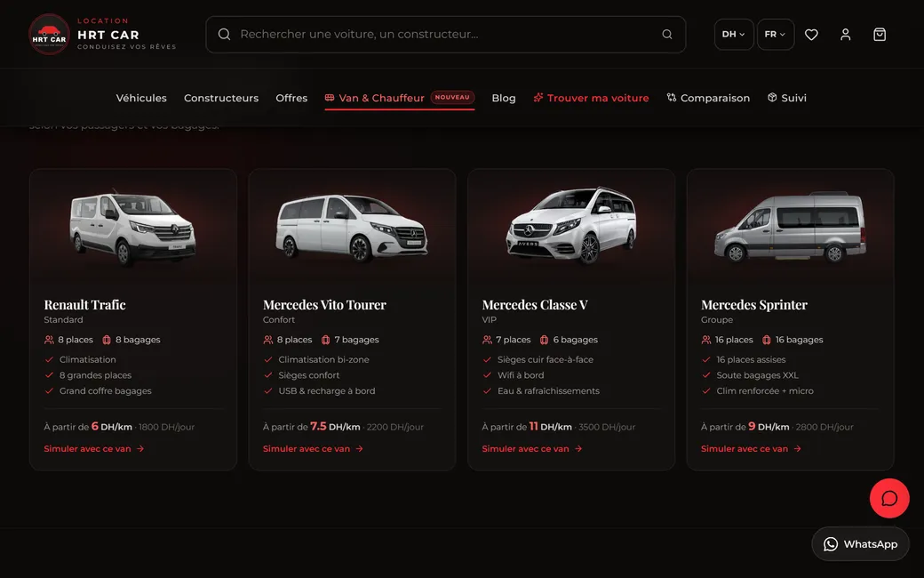Open the DH currency dropdown
924x578 pixels.
coord(734,34)
